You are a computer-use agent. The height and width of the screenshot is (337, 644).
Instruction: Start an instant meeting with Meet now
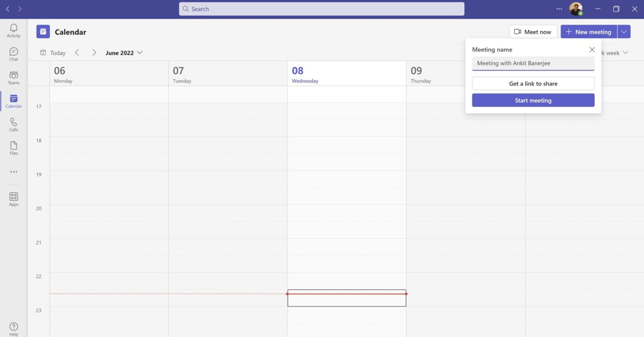coord(533,31)
